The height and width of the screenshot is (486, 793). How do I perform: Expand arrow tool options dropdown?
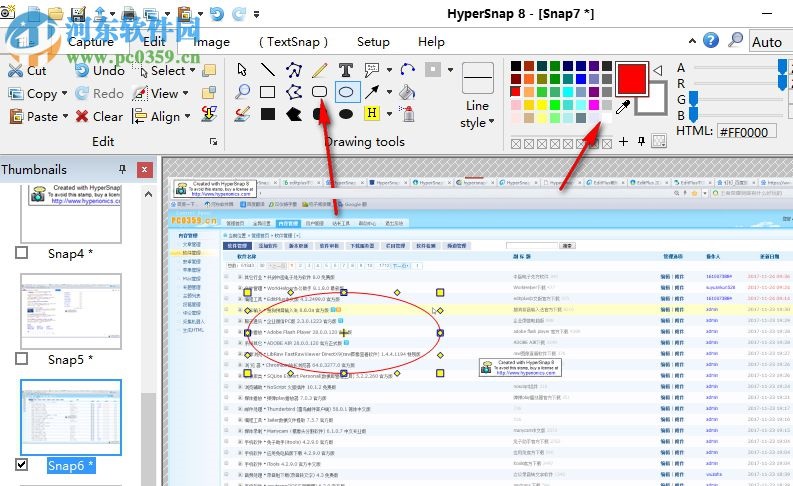click(389, 92)
